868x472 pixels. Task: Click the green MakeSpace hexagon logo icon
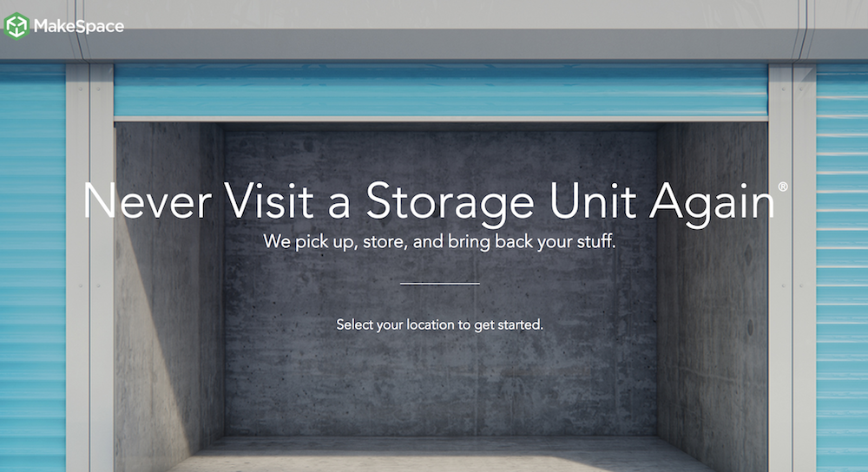pos(16,26)
